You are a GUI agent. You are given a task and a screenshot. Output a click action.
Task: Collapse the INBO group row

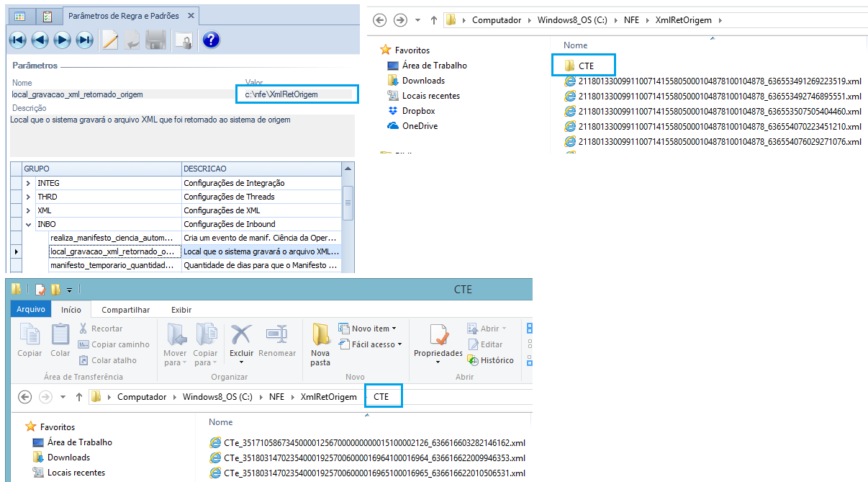click(x=28, y=224)
